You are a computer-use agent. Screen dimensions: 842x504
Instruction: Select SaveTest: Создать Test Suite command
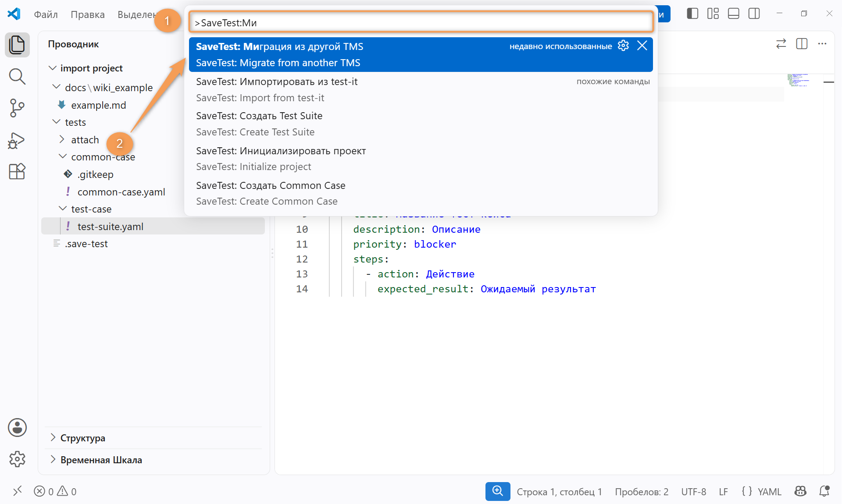[421, 124]
